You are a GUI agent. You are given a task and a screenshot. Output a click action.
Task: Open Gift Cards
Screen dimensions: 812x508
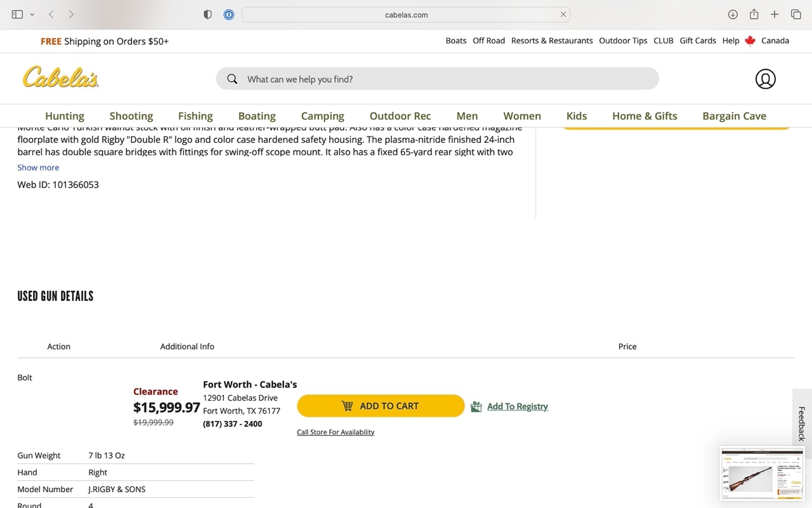698,41
